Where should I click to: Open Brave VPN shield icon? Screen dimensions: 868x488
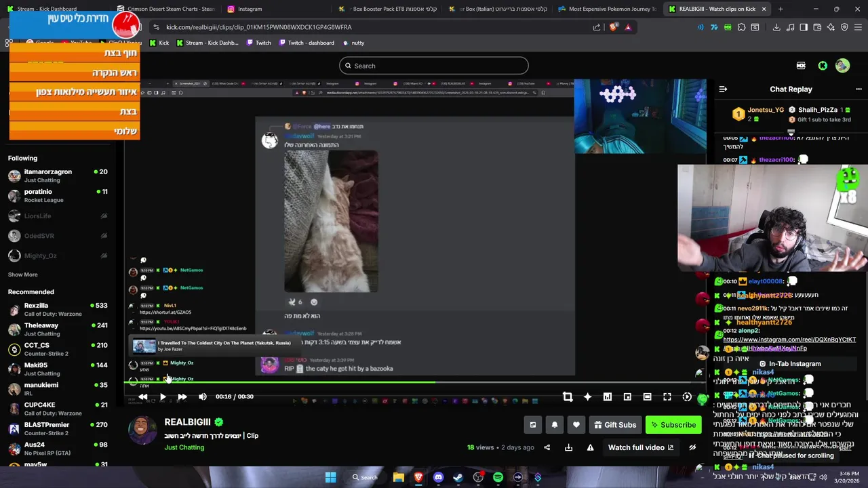844,27
